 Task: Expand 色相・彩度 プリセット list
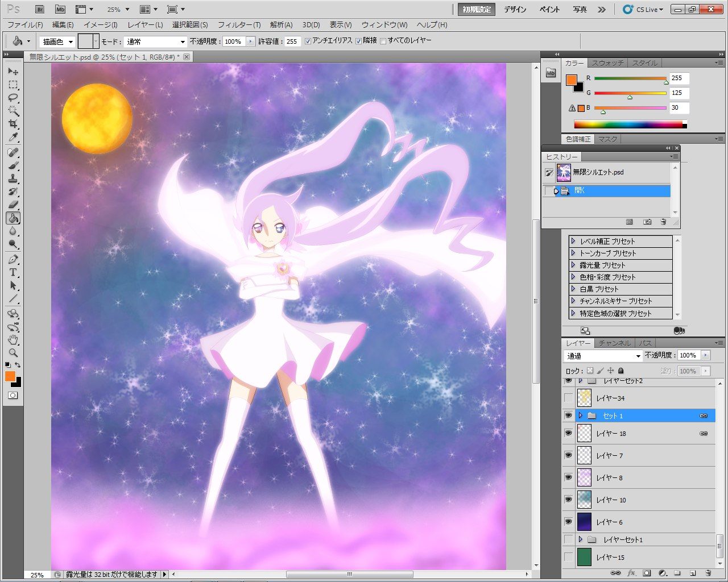click(x=573, y=277)
